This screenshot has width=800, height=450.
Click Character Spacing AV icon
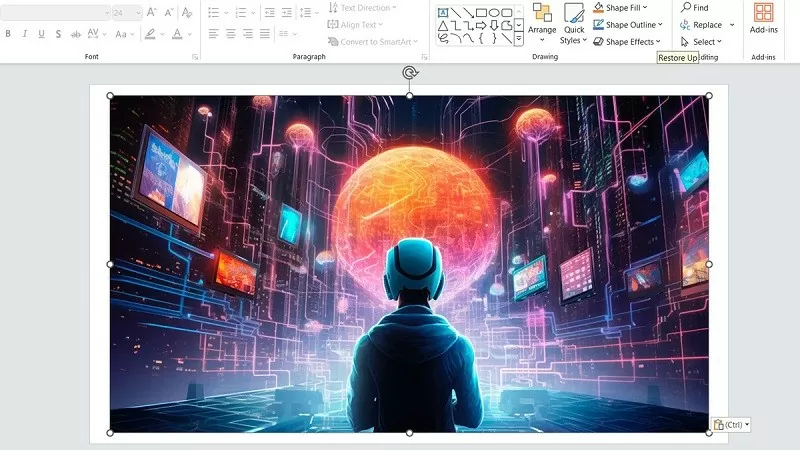pyautogui.click(x=93, y=34)
